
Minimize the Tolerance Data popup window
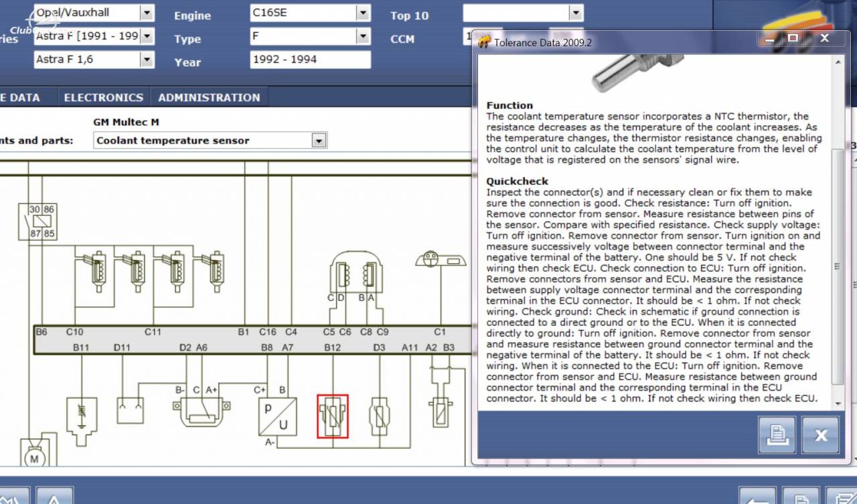[x=771, y=39]
